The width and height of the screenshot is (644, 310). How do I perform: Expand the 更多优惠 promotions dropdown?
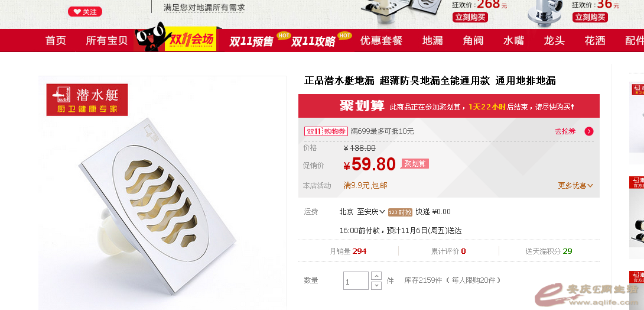575,185
